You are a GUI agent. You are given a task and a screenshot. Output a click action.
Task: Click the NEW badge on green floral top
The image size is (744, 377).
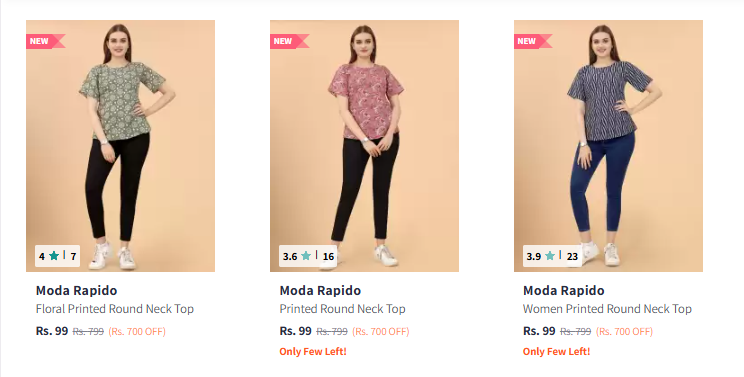click(45, 41)
